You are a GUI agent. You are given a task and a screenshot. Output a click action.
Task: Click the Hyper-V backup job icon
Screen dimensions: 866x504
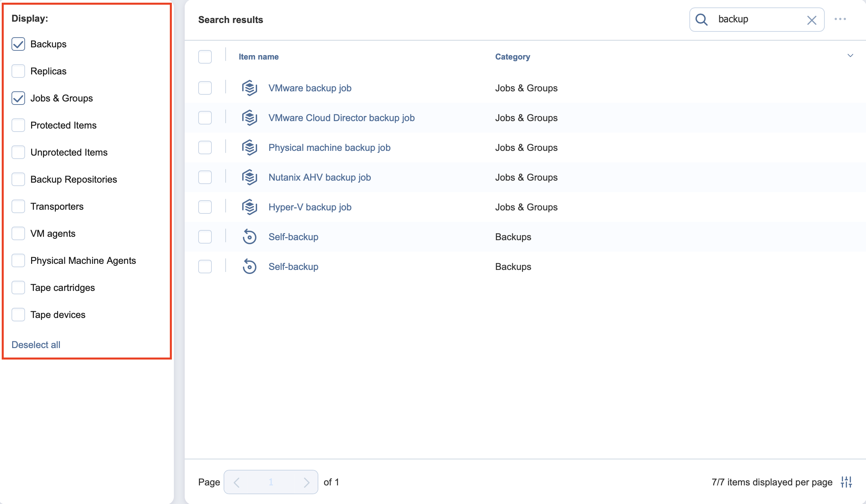pyautogui.click(x=250, y=207)
